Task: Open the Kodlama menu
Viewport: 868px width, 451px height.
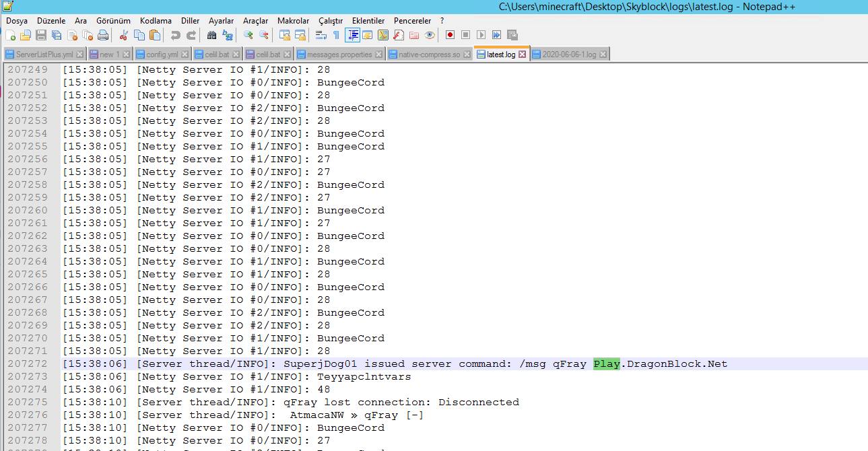Action: (x=156, y=21)
